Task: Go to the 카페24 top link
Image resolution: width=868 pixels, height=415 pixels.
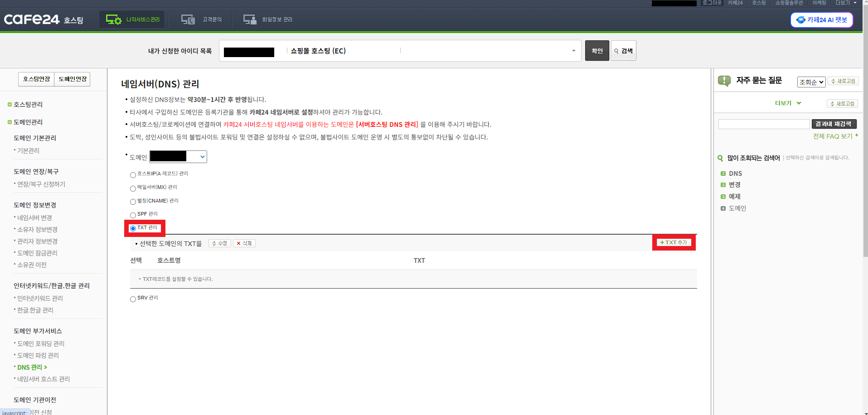Action: (735, 3)
